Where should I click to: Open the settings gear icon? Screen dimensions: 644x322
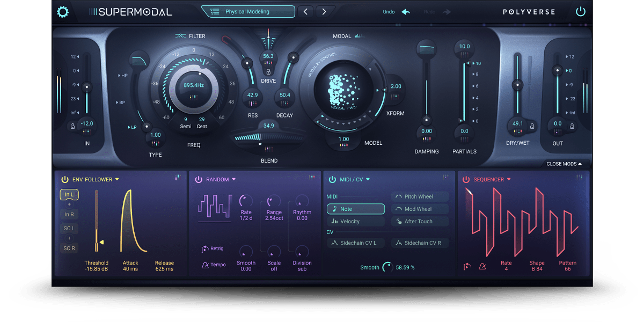[63, 12]
